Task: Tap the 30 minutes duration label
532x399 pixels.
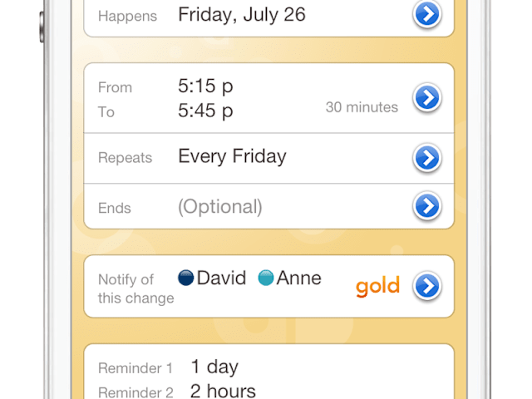Action: pos(362,107)
